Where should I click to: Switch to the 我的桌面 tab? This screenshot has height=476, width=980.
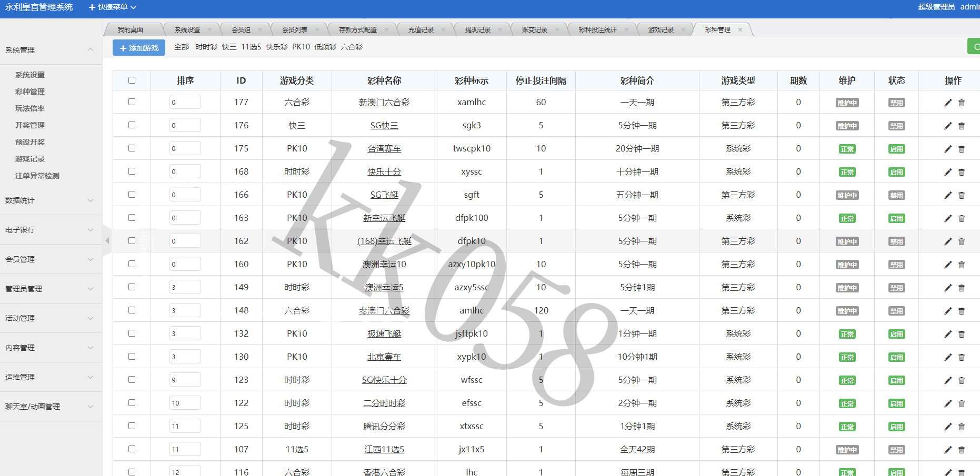point(131,30)
